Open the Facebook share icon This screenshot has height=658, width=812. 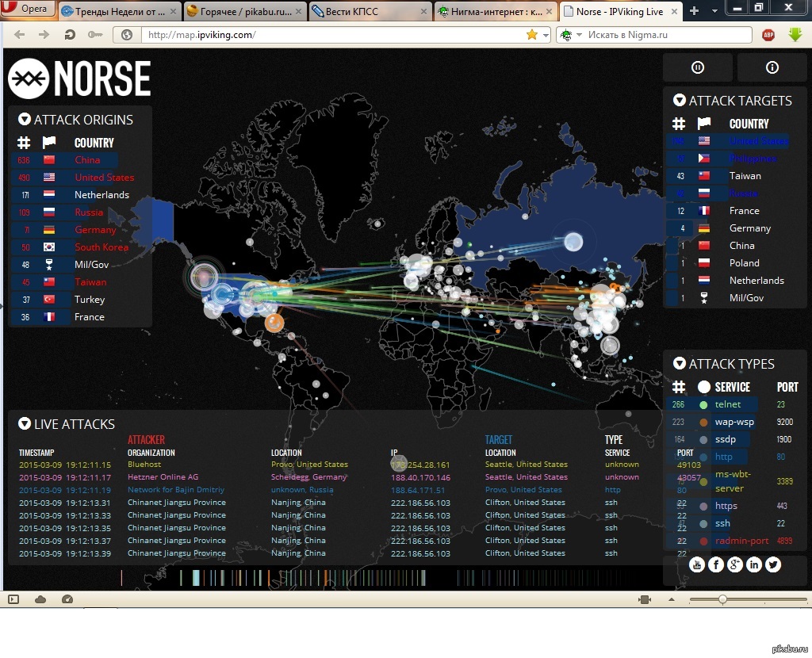[716, 564]
